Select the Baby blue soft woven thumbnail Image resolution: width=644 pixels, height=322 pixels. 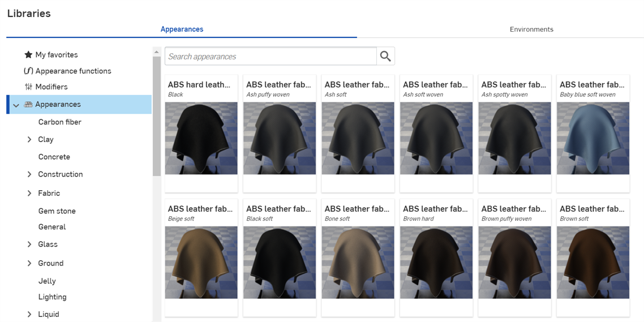tap(593, 138)
